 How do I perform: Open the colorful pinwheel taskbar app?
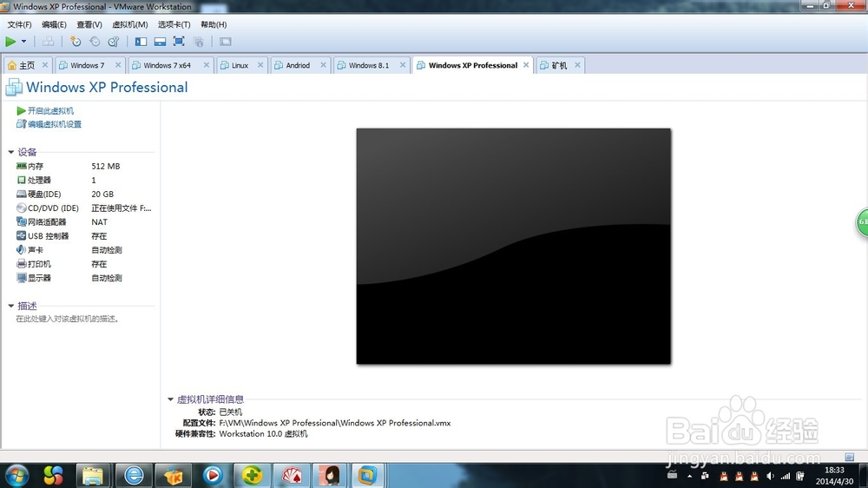(x=53, y=475)
